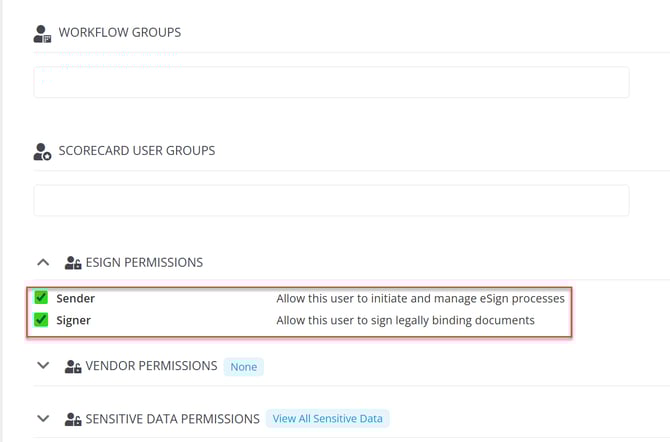670x442 pixels.
Task: Click the eSign Permissions heading text
Action: pos(145,263)
